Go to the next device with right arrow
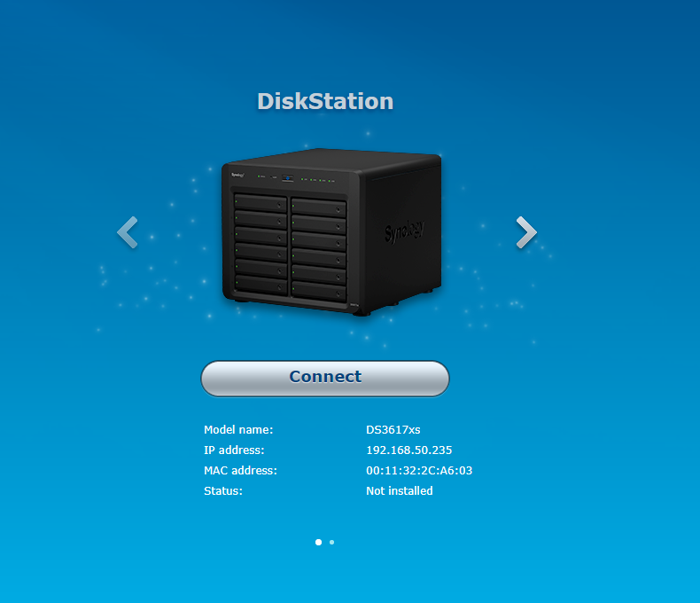 (x=526, y=231)
